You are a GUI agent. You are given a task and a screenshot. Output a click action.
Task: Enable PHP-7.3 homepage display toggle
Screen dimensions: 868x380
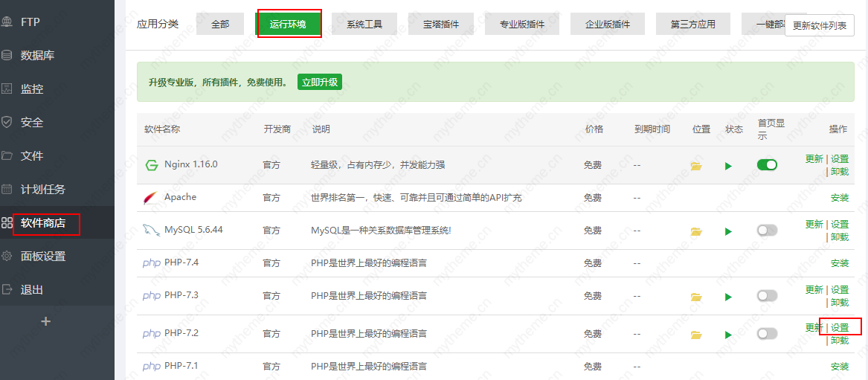[x=767, y=296]
